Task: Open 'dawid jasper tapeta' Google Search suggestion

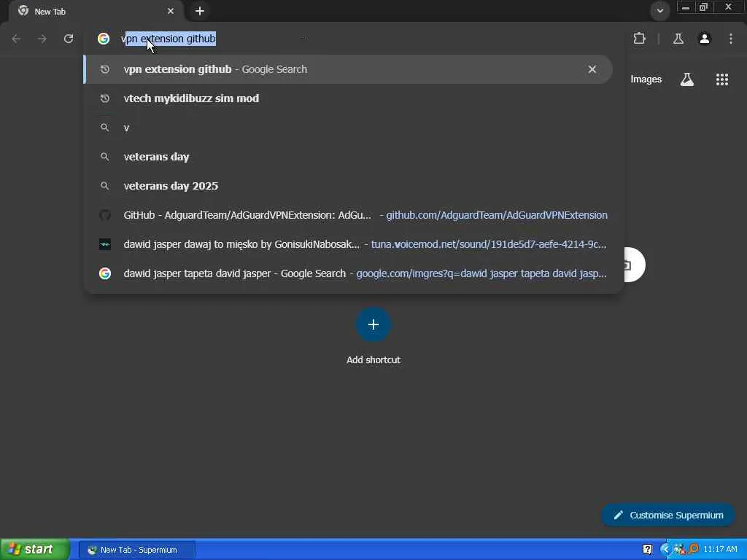Action: tap(348, 273)
